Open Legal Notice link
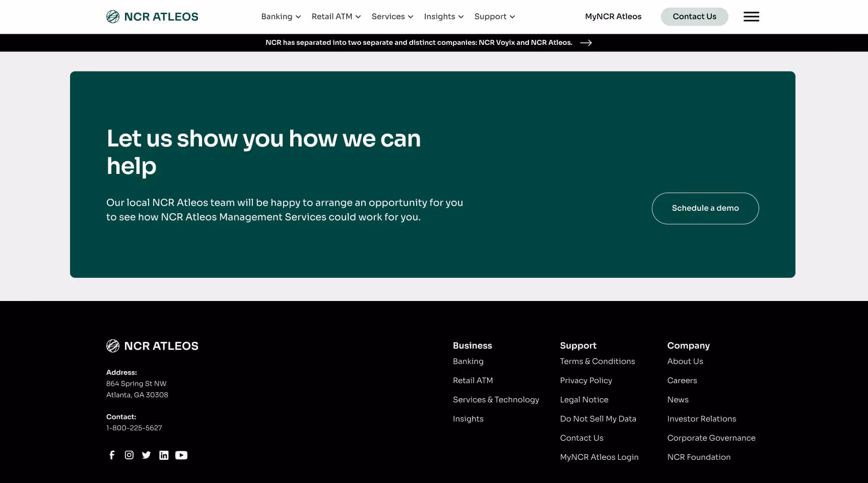Screen dimensions: 868x483 [x=584, y=400]
